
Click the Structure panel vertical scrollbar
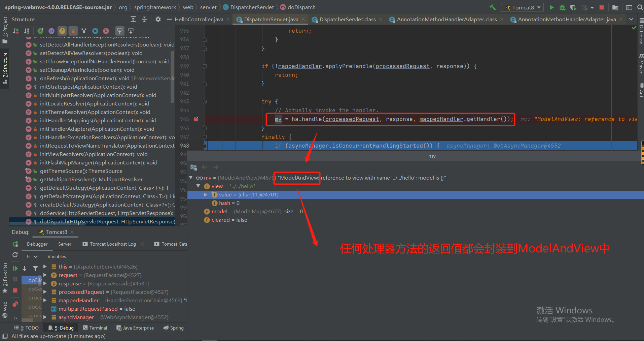click(173, 77)
